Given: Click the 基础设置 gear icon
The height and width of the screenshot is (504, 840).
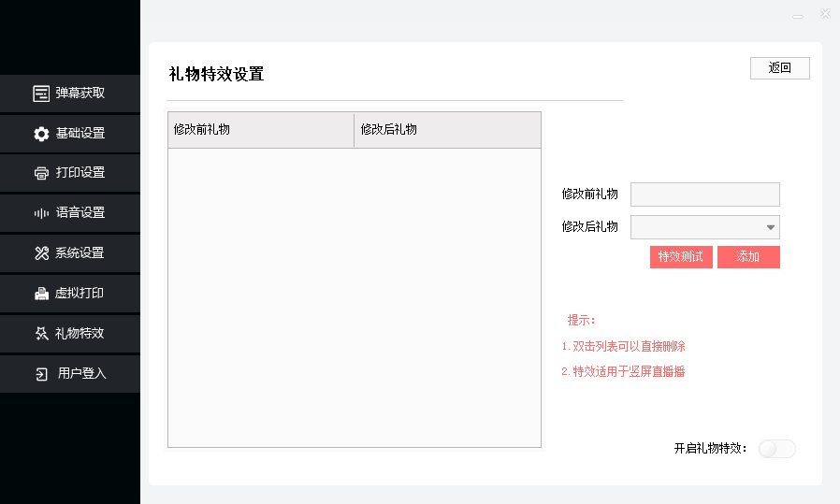Looking at the screenshot, I should pos(41,134).
